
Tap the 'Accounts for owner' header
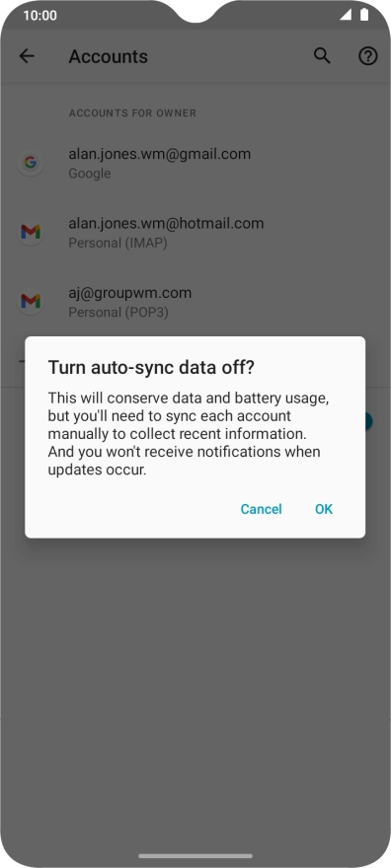[132, 112]
